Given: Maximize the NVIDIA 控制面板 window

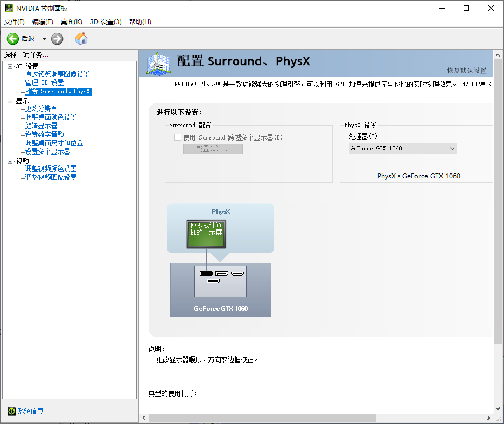Looking at the screenshot, I should point(466,9).
